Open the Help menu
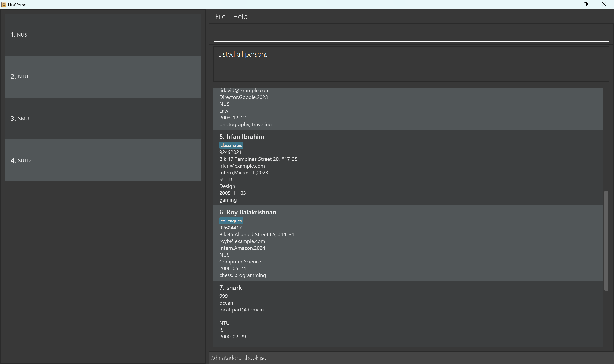The width and height of the screenshot is (614, 364). (x=240, y=16)
